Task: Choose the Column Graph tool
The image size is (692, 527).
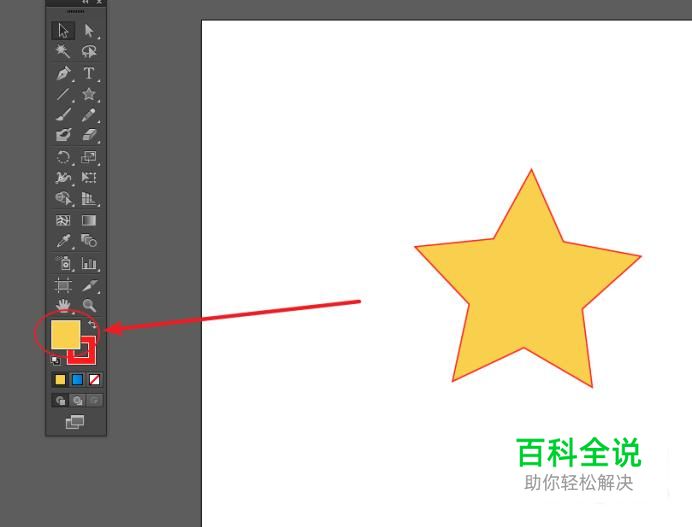Action: pyautogui.click(x=89, y=264)
